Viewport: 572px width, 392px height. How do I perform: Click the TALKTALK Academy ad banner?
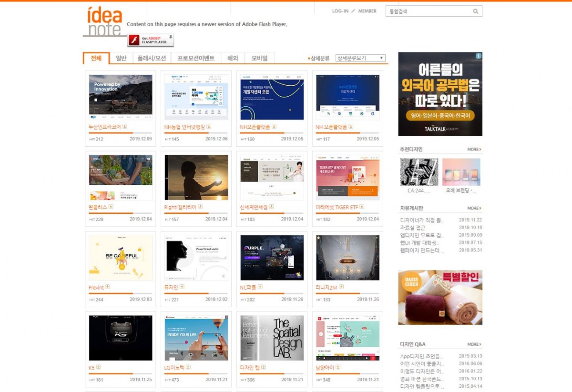[x=440, y=94]
